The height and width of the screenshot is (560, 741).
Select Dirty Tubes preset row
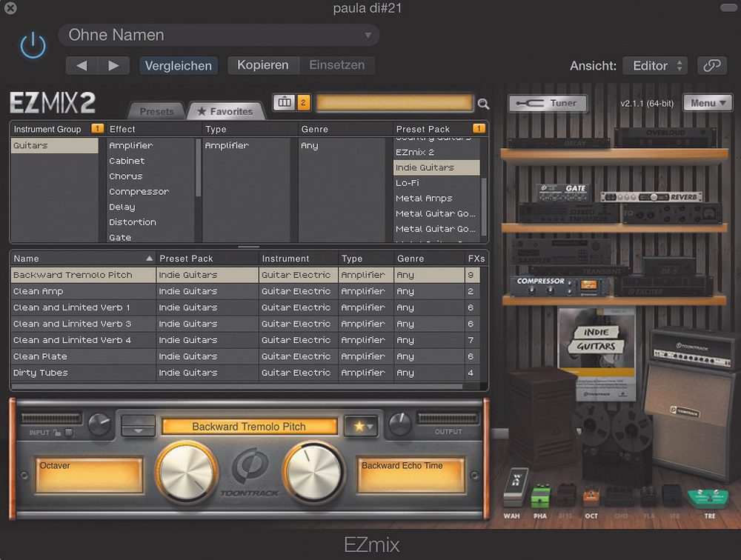[245, 373]
